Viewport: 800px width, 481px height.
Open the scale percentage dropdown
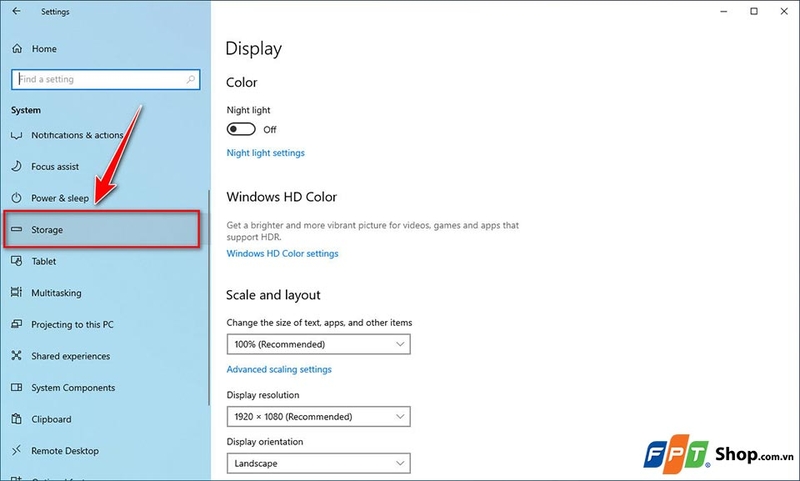pos(318,344)
